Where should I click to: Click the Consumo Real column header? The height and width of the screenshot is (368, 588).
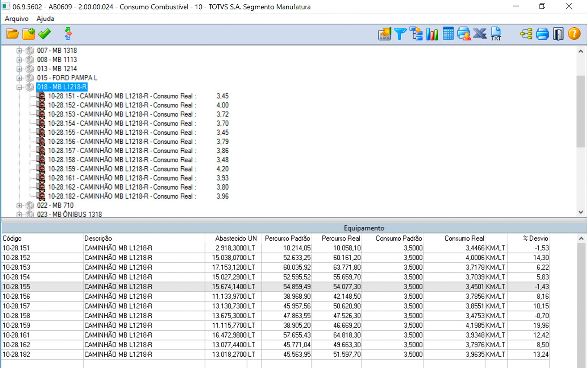[464, 239]
